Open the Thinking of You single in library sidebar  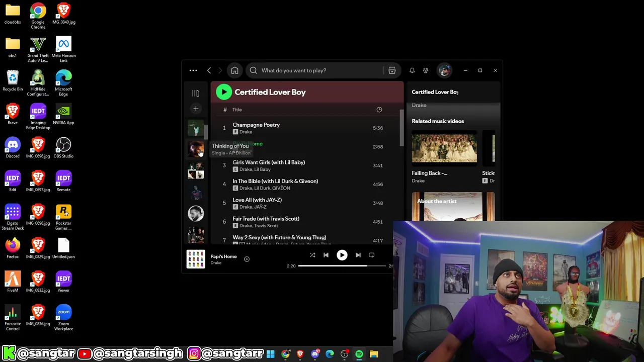coord(196,150)
